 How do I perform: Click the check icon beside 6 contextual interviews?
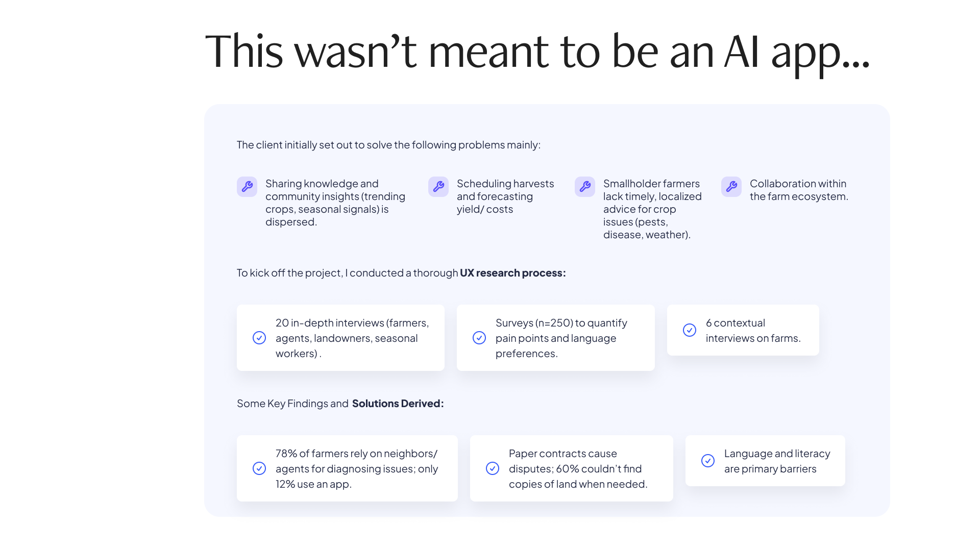click(690, 330)
